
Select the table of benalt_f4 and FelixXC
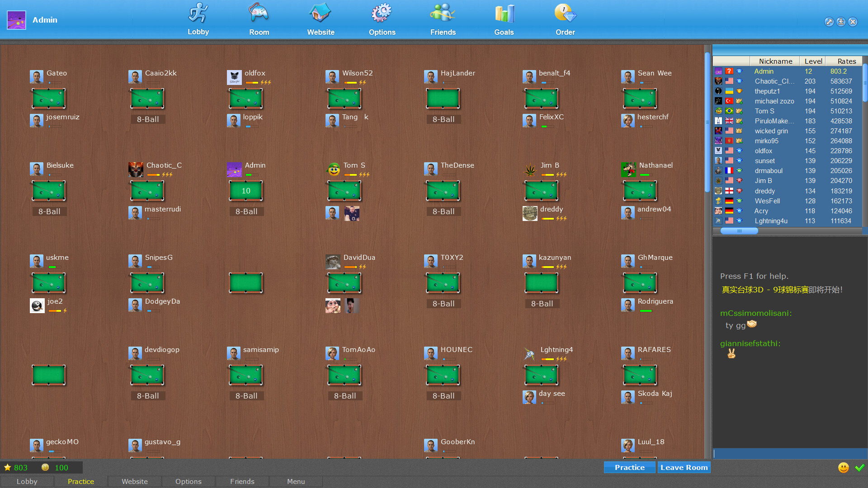pyautogui.click(x=542, y=99)
